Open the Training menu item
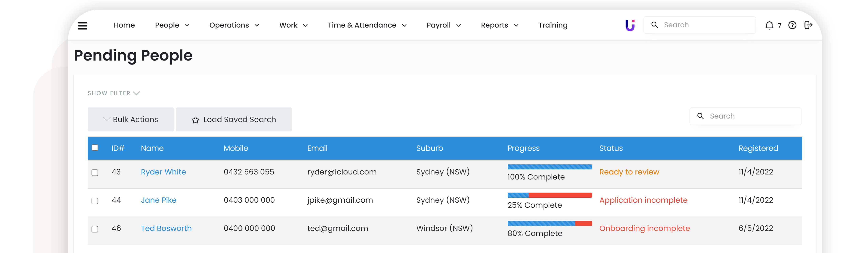This screenshot has width=868, height=253. 553,25
